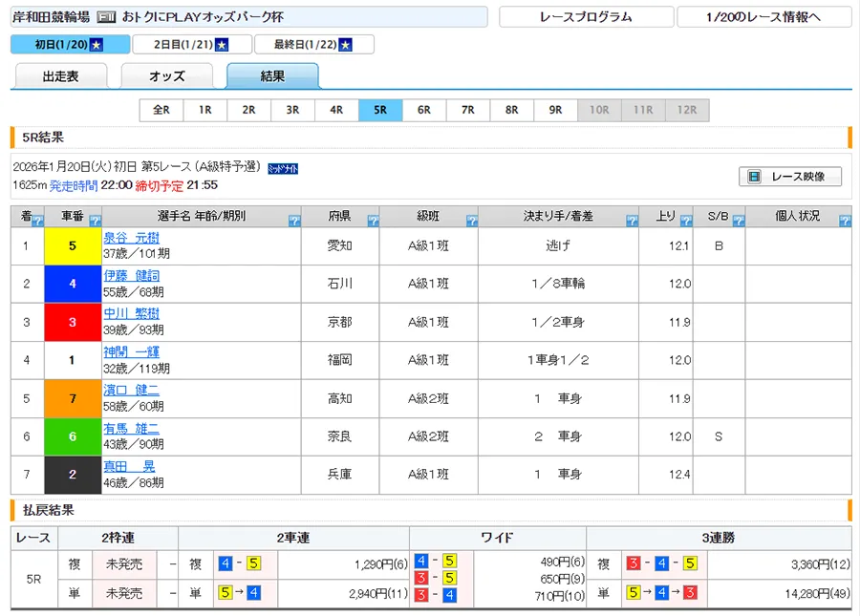
Task: Click the help icon in 着 column header
Action: coord(38,222)
